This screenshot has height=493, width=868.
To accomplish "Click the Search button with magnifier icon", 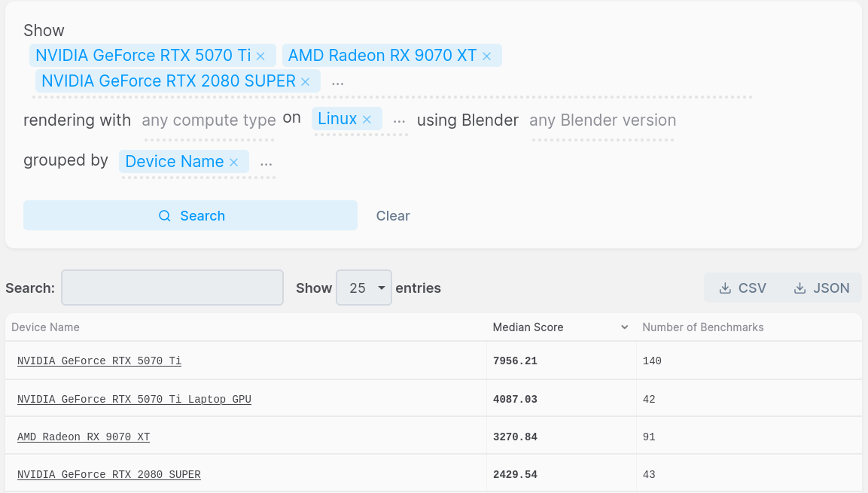I will click(190, 215).
